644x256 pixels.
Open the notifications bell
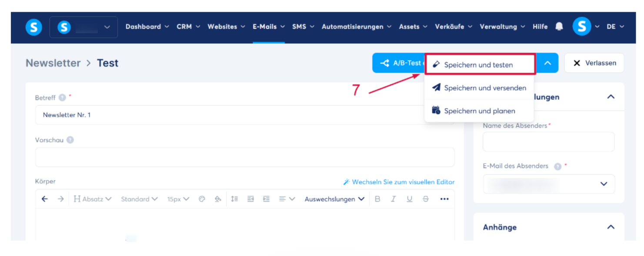click(x=559, y=27)
